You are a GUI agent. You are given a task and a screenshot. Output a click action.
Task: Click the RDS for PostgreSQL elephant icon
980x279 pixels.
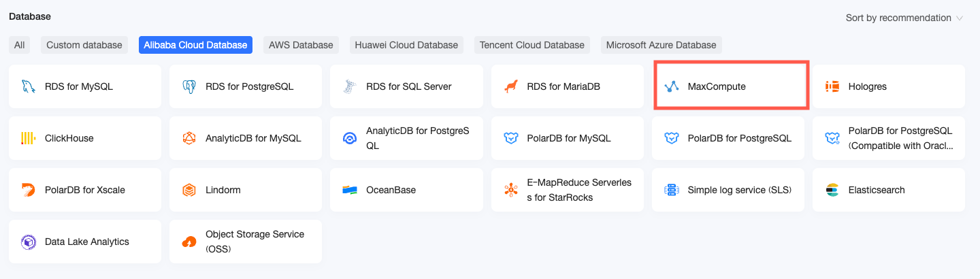(189, 86)
